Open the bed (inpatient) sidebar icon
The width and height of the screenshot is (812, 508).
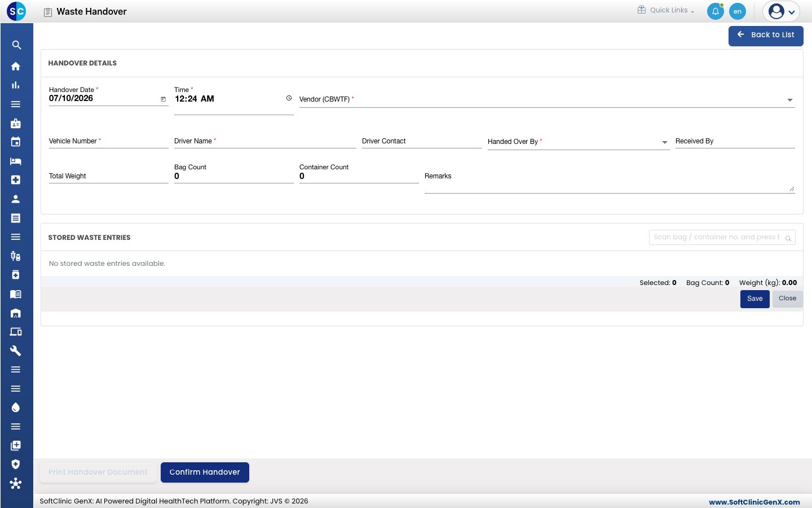pos(16,161)
